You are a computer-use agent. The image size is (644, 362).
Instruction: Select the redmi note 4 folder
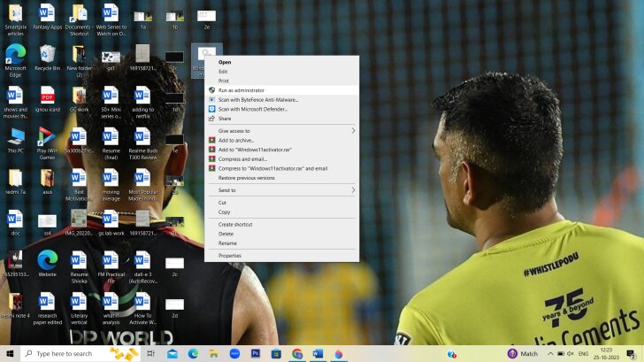point(15,305)
